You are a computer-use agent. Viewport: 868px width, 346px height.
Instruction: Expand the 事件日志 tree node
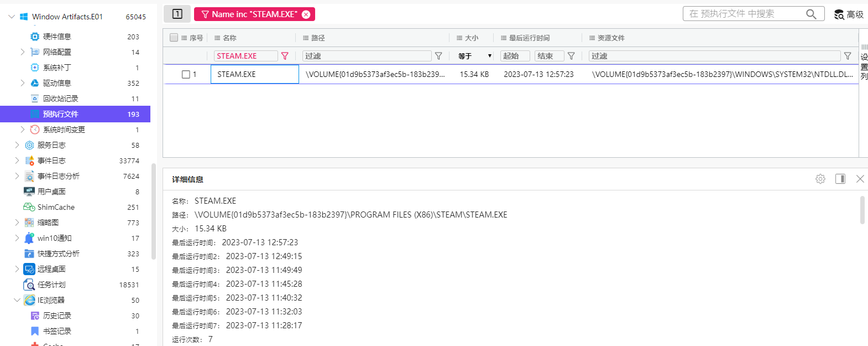[x=17, y=161]
